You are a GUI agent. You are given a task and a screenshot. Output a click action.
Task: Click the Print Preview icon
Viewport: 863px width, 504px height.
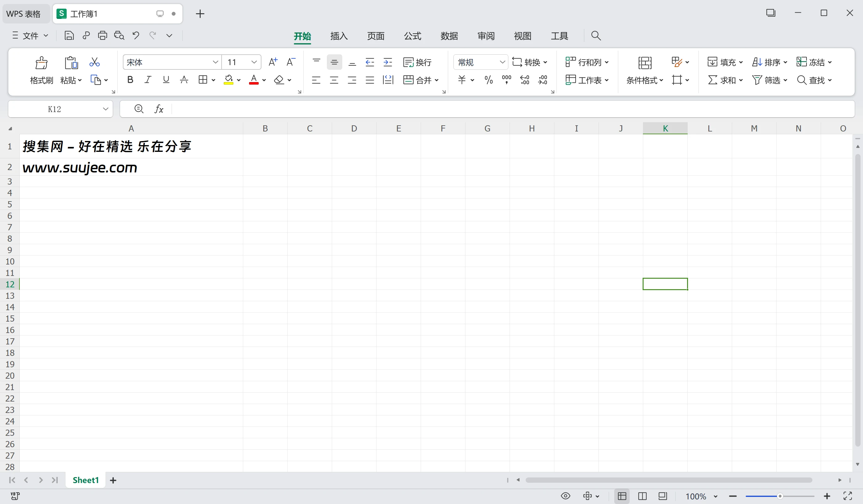[x=119, y=35]
